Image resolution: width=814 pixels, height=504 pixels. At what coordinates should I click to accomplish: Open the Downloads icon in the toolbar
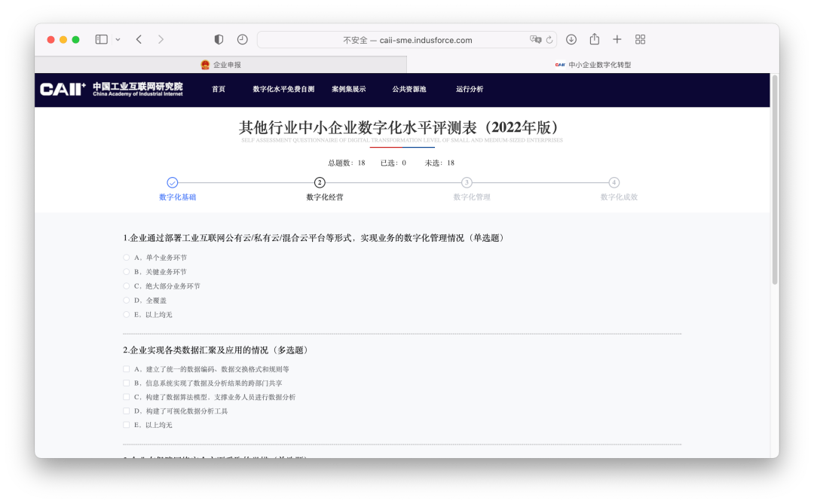coord(572,38)
